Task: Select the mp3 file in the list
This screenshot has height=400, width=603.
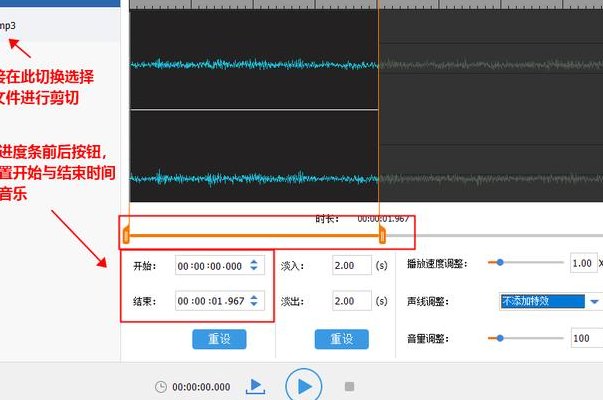Action: coord(60,26)
